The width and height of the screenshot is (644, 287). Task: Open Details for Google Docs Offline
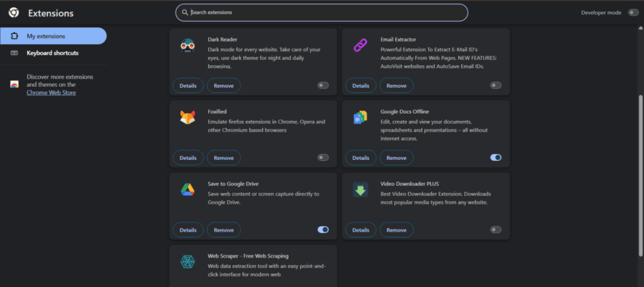[360, 158]
